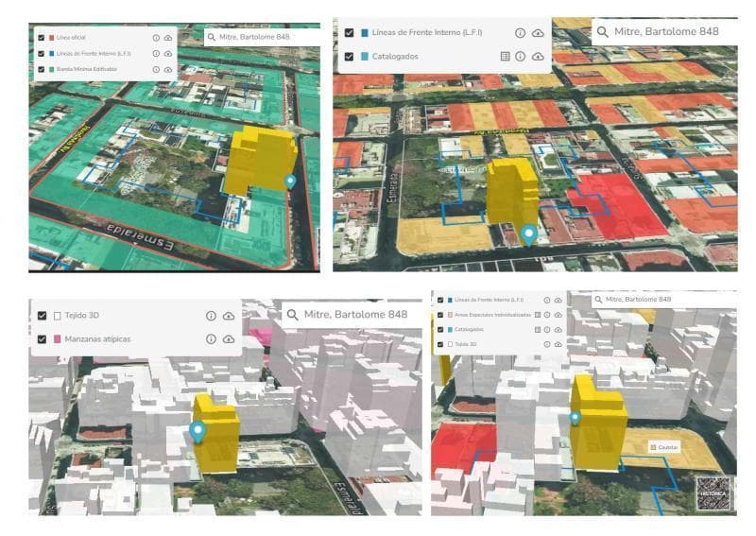The height and width of the screenshot is (536, 756).
Task: Toggle the Banda Mínima Edificable checkbox
Action: click(42, 70)
